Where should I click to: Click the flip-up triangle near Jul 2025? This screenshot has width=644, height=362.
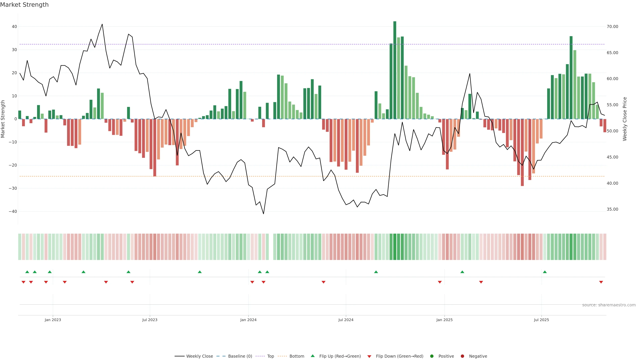[x=545, y=272]
